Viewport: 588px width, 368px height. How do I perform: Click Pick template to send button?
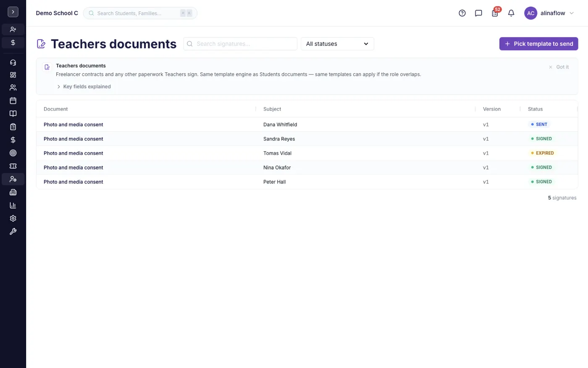[x=538, y=44]
